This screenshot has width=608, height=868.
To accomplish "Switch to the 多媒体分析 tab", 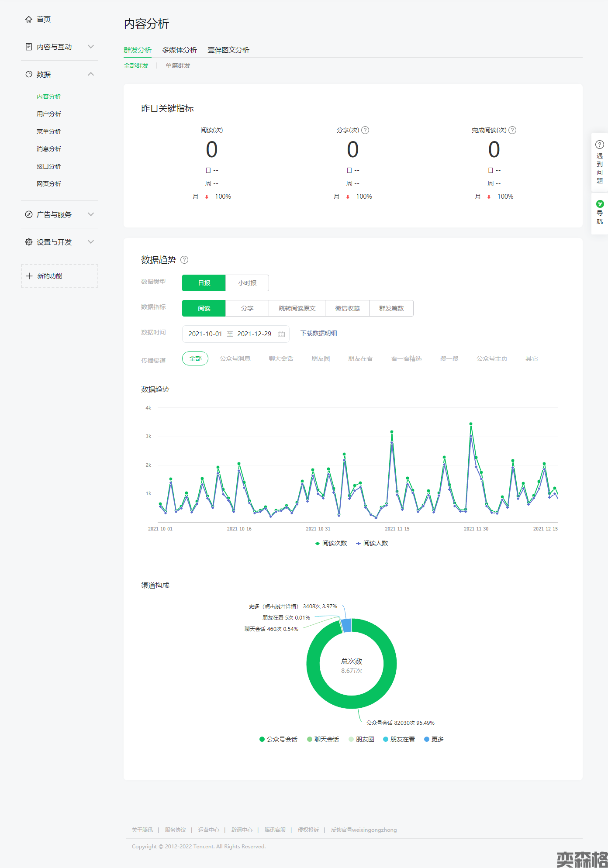I will click(180, 50).
